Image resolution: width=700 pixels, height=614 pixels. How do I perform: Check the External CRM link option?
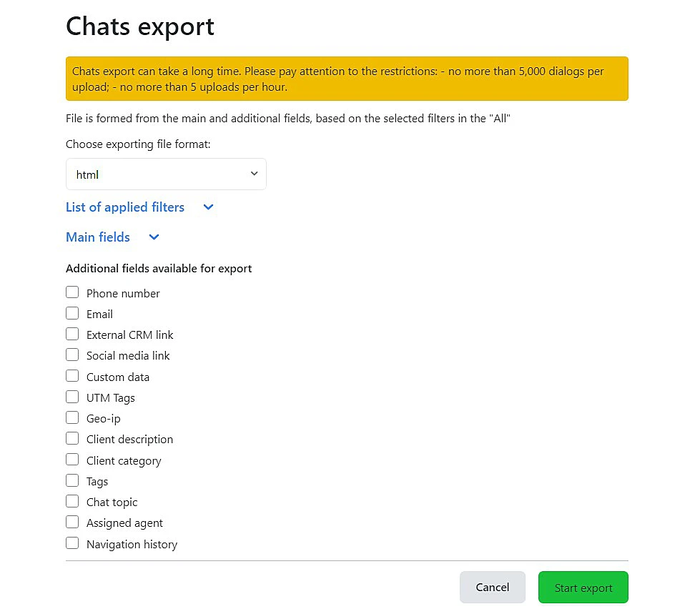pos(72,334)
